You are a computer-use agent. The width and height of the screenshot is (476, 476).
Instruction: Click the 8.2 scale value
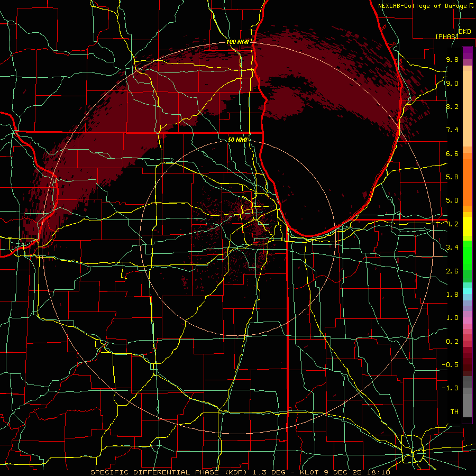(x=452, y=106)
